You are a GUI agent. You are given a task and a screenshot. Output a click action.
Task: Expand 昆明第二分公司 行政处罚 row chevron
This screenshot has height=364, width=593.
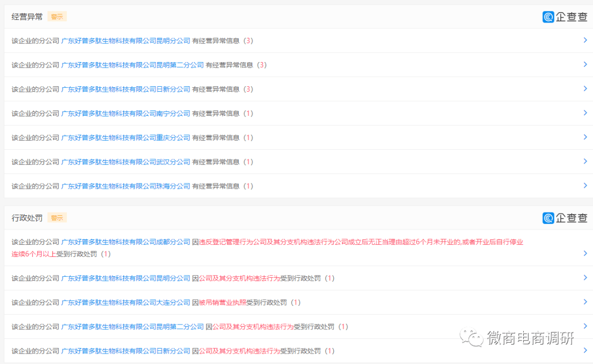(585, 326)
